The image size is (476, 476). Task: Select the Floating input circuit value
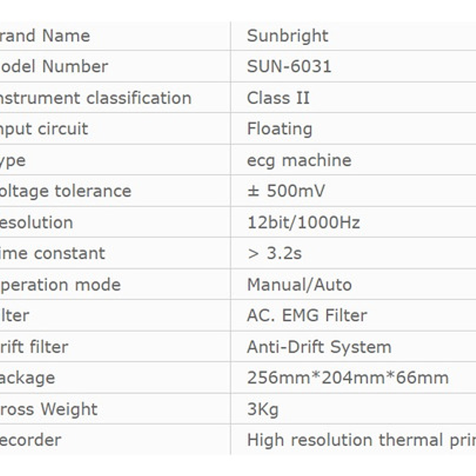279,129
